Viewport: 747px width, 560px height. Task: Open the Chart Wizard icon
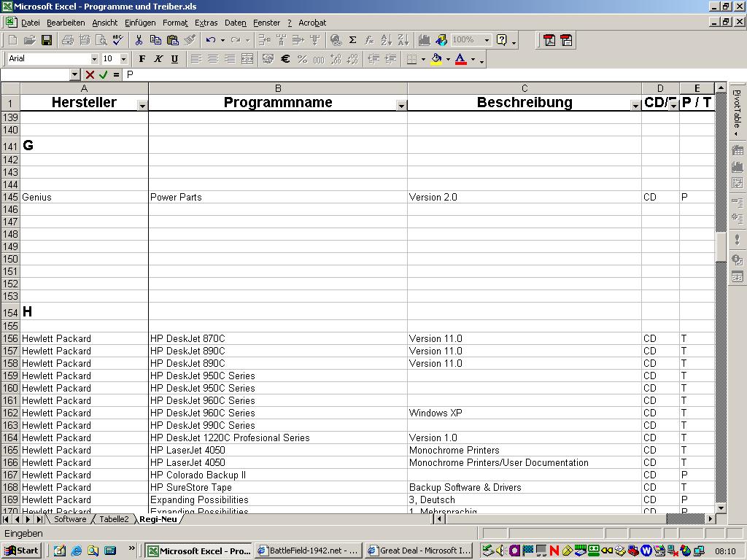[x=424, y=41]
